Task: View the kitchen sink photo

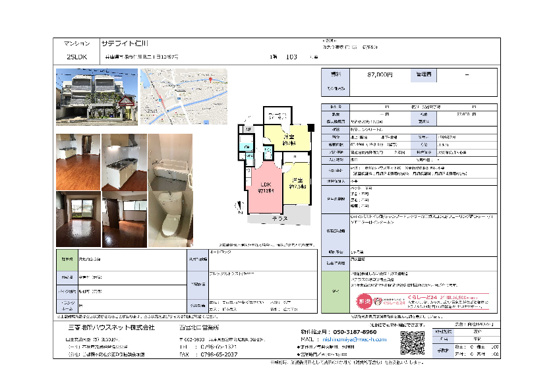Action: point(123,161)
